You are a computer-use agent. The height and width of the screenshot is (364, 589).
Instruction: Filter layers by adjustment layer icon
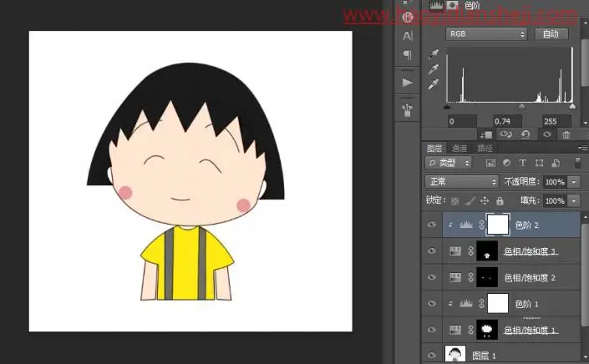coord(507,163)
